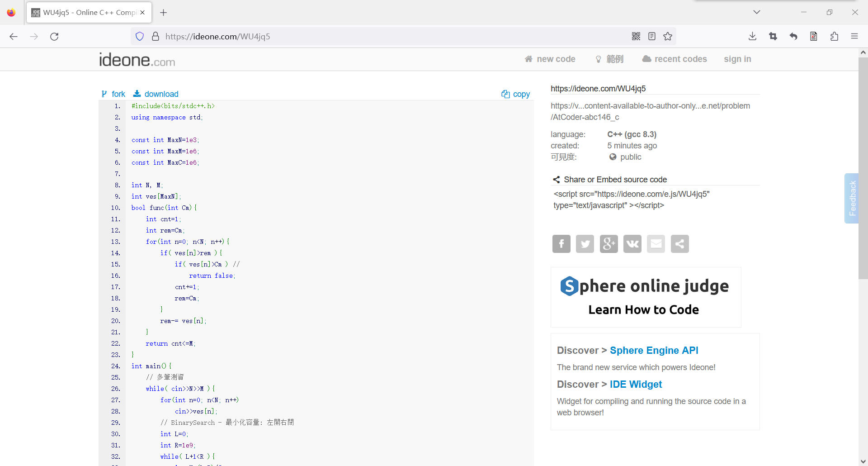Download the source code

[x=156, y=94]
